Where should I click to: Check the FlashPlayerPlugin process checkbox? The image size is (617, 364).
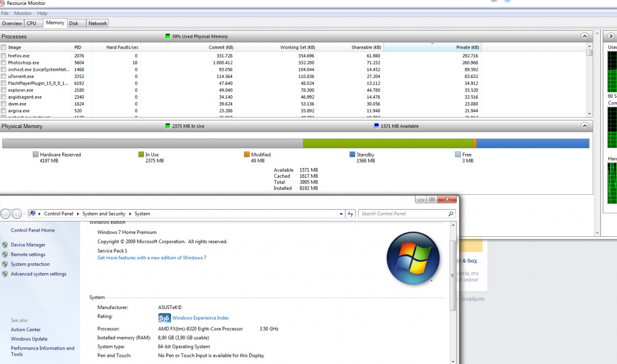(x=4, y=83)
